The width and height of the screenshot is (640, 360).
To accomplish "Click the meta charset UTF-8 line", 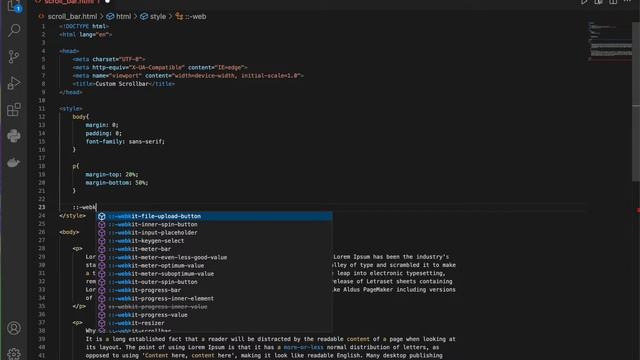I will click(109, 59).
